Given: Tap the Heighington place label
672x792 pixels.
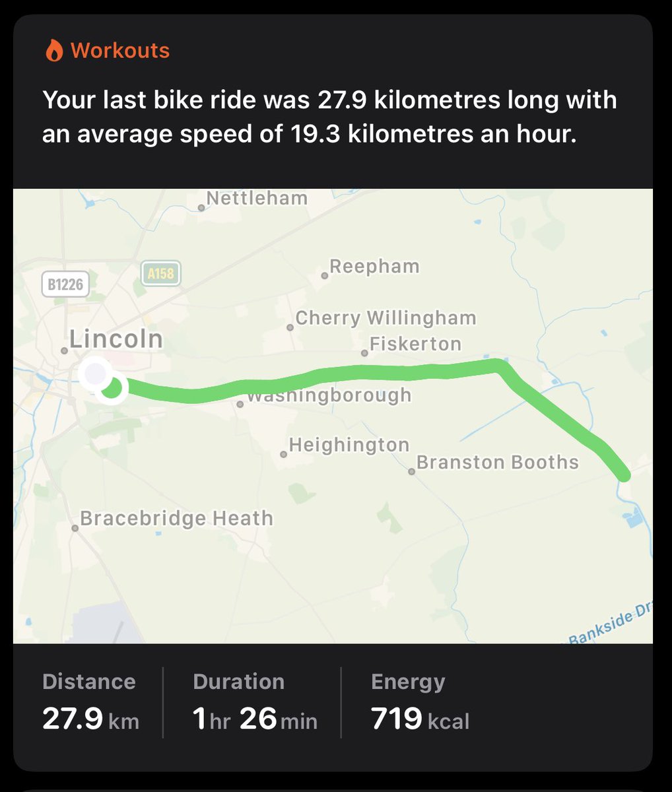Looking at the screenshot, I should point(349,445).
